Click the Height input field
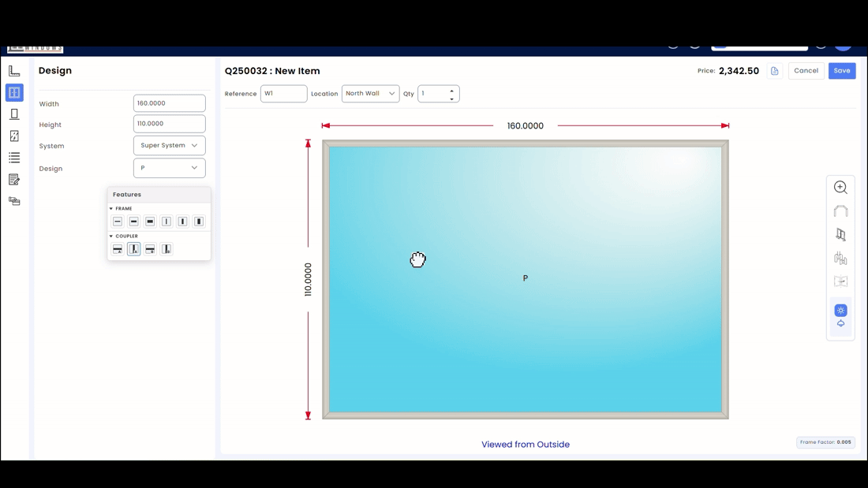This screenshot has height=488, width=868. click(170, 124)
